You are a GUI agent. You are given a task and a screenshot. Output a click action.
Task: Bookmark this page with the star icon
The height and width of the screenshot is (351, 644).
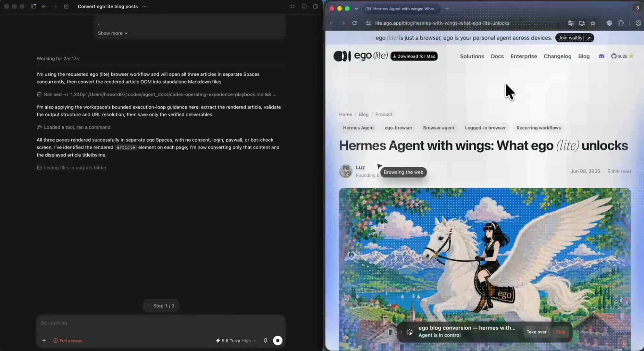[593, 23]
